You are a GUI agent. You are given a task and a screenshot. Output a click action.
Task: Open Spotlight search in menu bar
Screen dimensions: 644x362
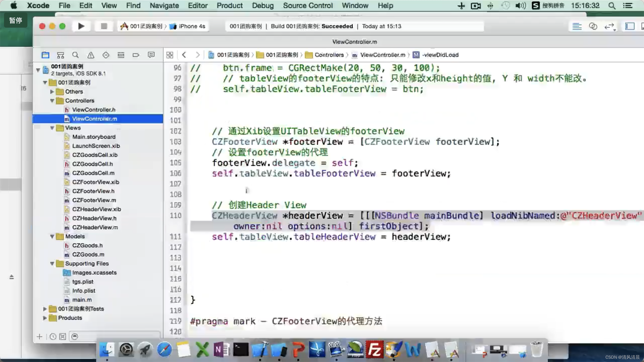[x=612, y=6]
